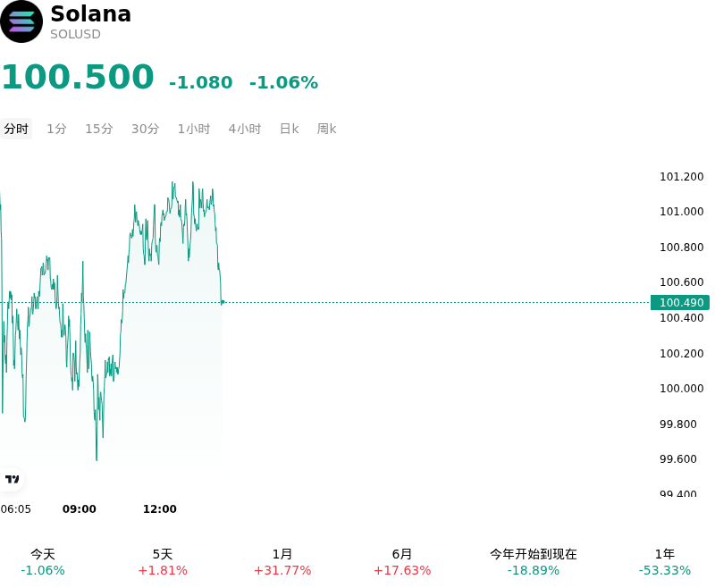This screenshot has width=715, height=588.
Task: Select the 1年 performance range
Action: [x=665, y=562]
